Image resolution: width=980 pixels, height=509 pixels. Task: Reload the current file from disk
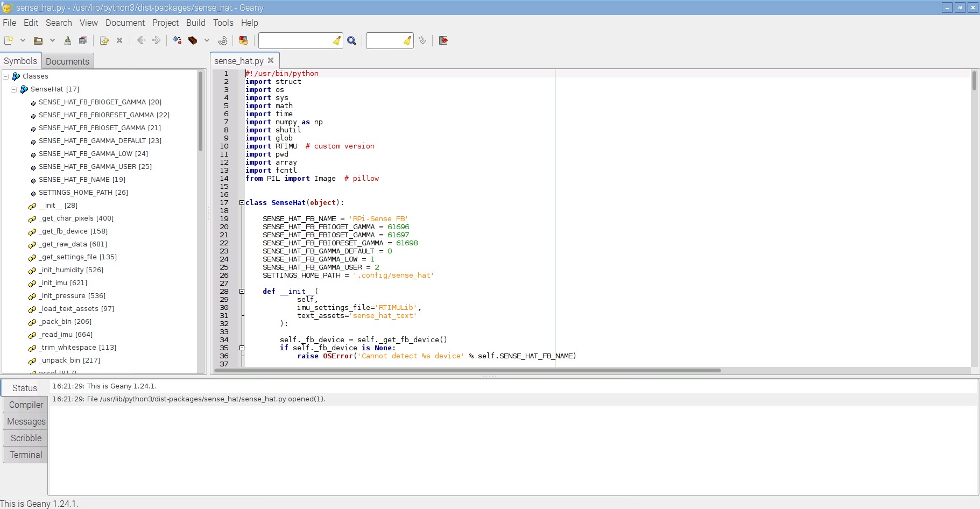coord(104,40)
